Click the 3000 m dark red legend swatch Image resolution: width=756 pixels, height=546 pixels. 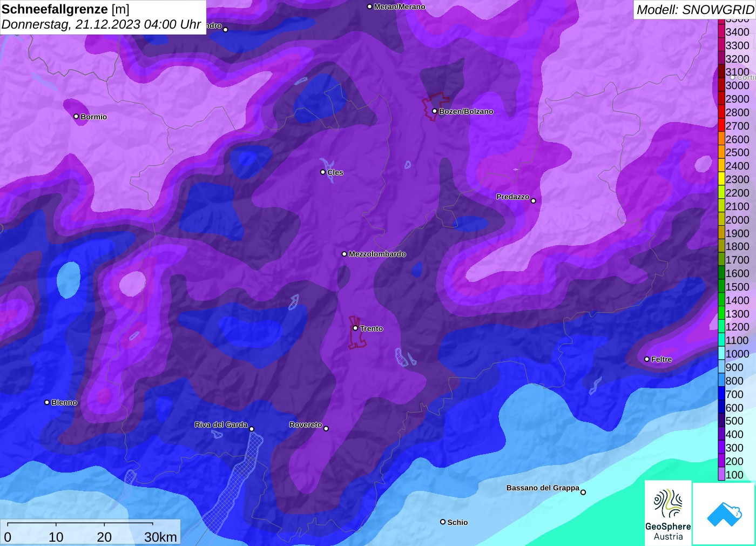pyautogui.click(x=721, y=85)
